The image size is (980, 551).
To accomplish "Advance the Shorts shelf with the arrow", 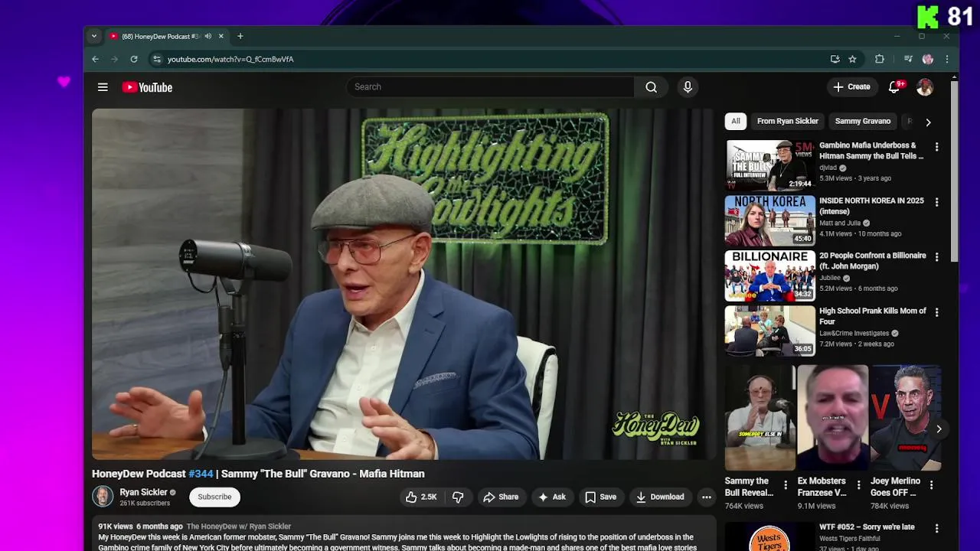I will tap(939, 429).
